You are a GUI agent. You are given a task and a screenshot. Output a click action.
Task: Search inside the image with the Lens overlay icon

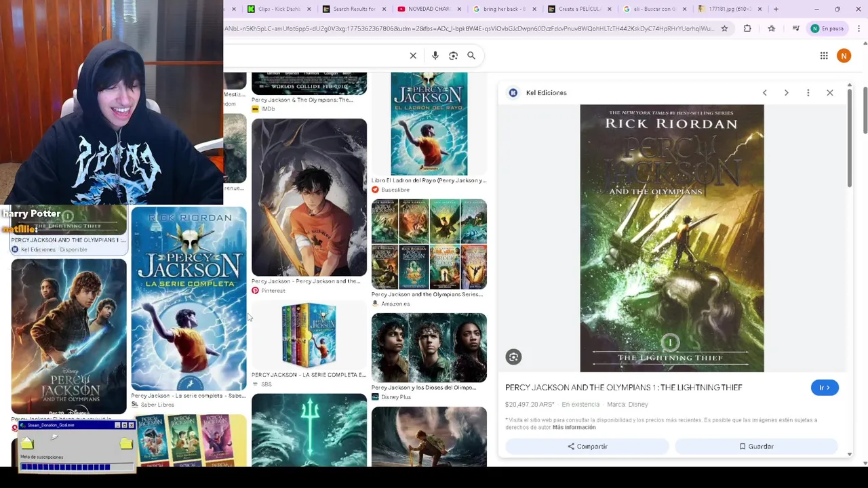pyautogui.click(x=513, y=357)
